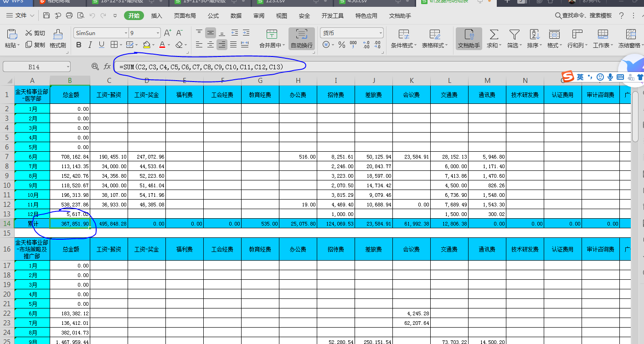Click the Borders grid icon
The height and width of the screenshot is (344, 644).
coord(114,45)
